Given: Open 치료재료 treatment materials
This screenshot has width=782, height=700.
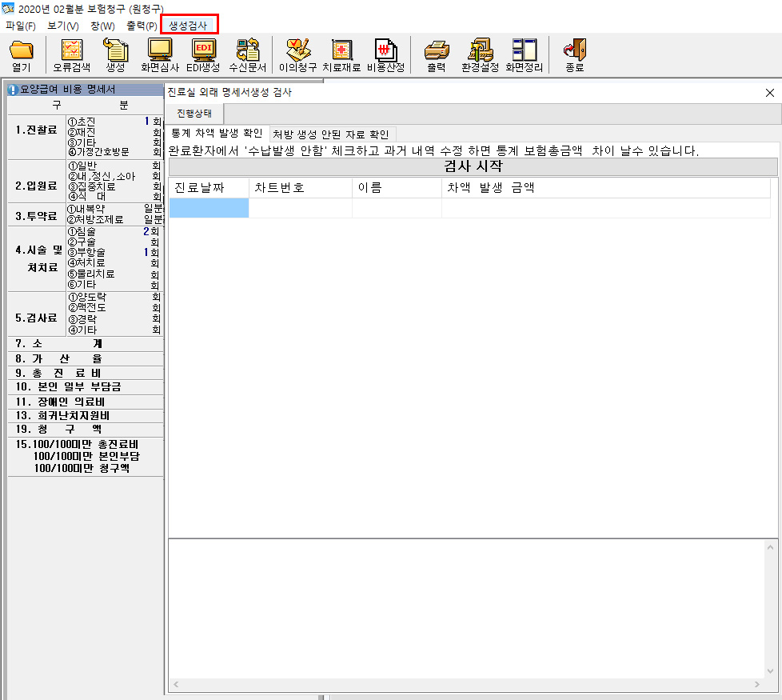Looking at the screenshot, I should [341, 54].
